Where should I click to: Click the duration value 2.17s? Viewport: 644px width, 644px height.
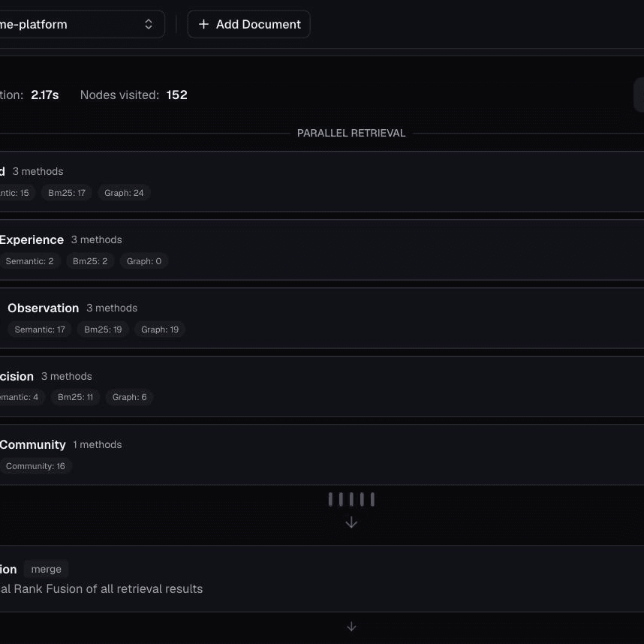click(45, 95)
